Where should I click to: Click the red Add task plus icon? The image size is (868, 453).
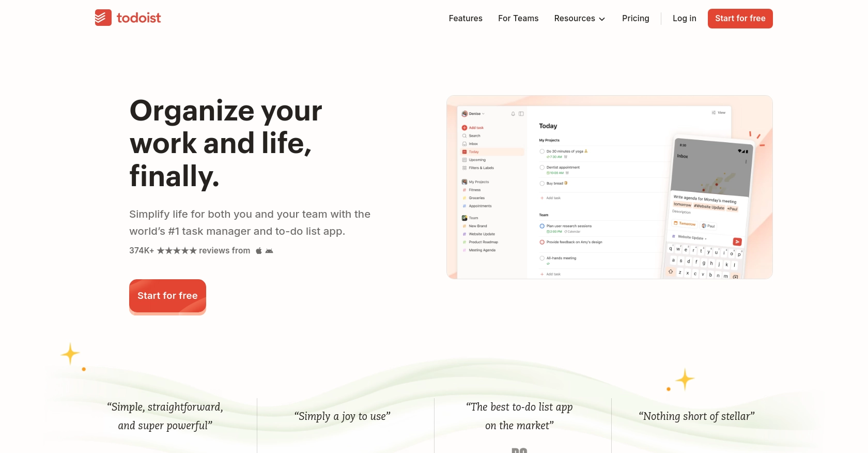point(464,128)
